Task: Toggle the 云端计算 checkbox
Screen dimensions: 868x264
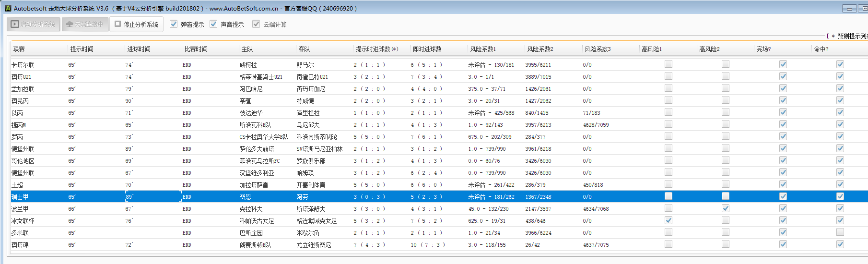Action: point(256,24)
